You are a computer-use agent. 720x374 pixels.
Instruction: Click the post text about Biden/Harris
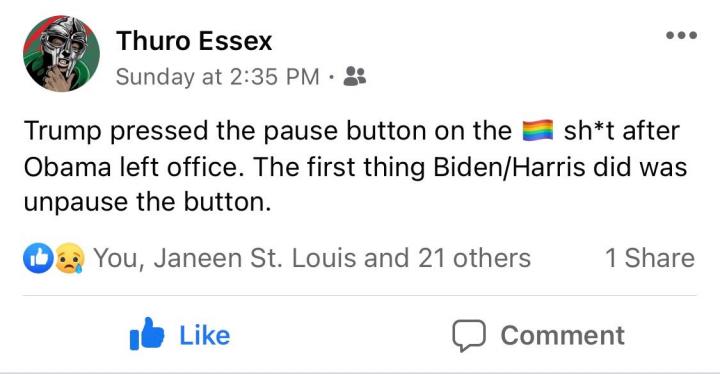(355, 166)
